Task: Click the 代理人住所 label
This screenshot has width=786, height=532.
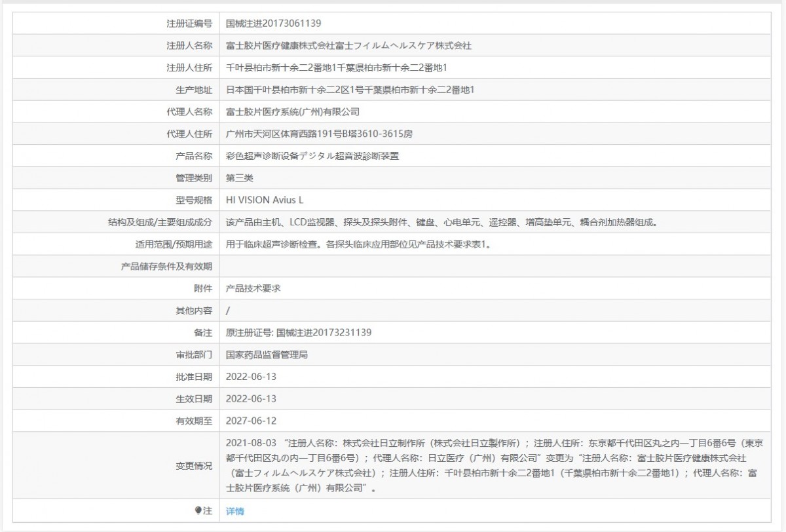Action: pyautogui.click(x=189, y=134)
